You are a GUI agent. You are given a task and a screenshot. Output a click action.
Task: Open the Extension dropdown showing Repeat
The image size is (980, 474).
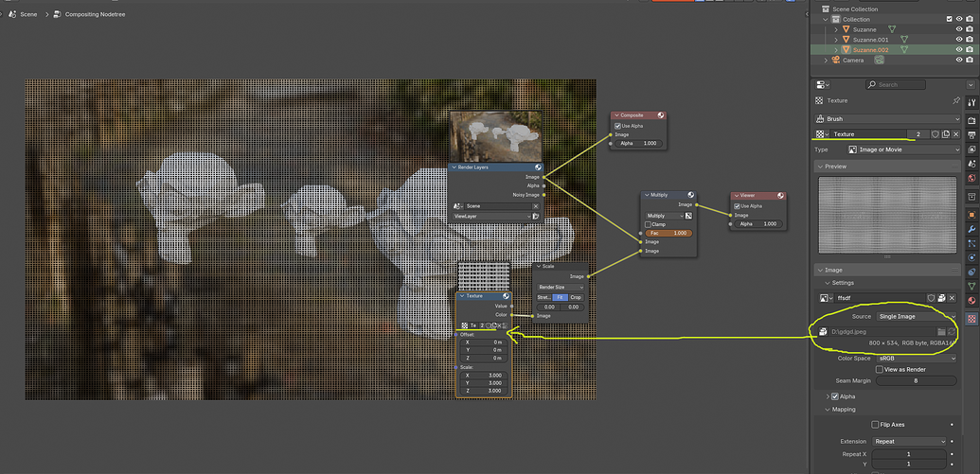coord(909,442)
